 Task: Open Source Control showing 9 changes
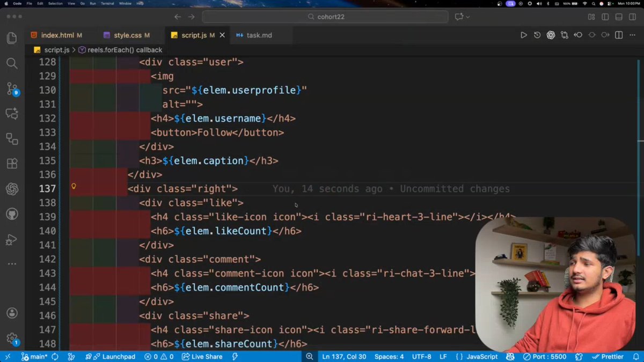pyautogui.click(x=12, y=88)
